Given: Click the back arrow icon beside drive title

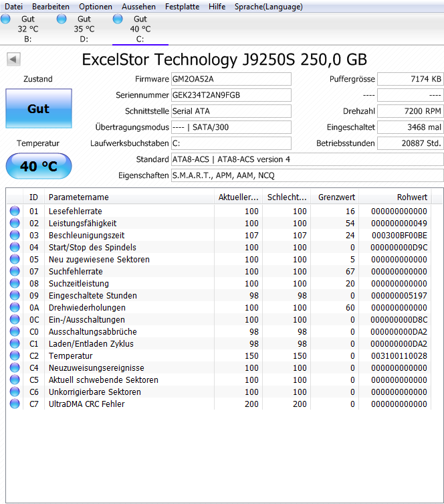Looking at the screenshot, I should tap(13, 59).
